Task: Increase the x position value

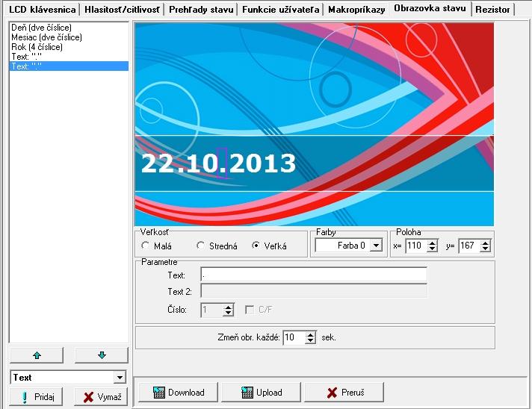Action: click(432, 243)
